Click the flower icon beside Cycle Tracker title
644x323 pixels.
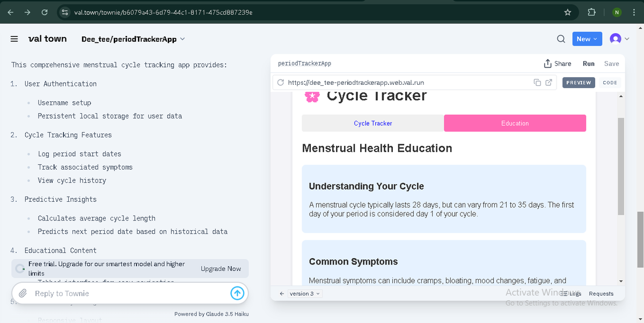pos(312,96)
